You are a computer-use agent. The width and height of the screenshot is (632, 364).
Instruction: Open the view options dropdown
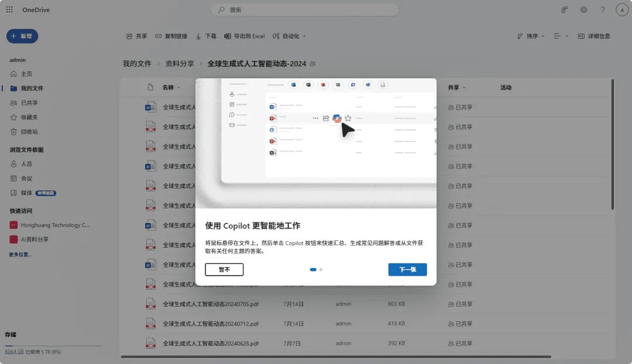(x=561, y=36)
